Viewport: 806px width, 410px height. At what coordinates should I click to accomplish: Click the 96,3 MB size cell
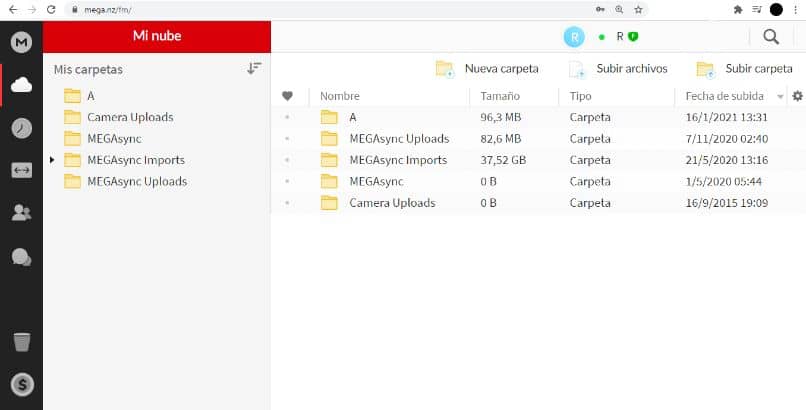(x=501, y=117)
